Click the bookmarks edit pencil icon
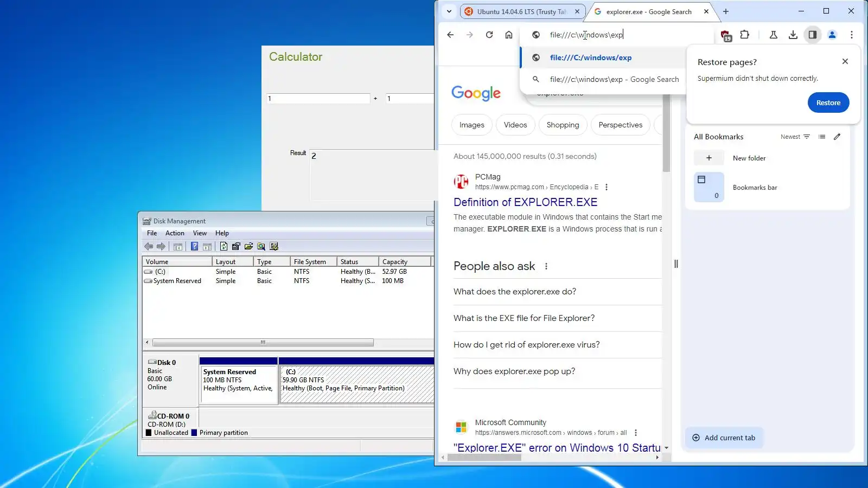Viewport: 868px width, 488px height. click(x=837, y=137)
